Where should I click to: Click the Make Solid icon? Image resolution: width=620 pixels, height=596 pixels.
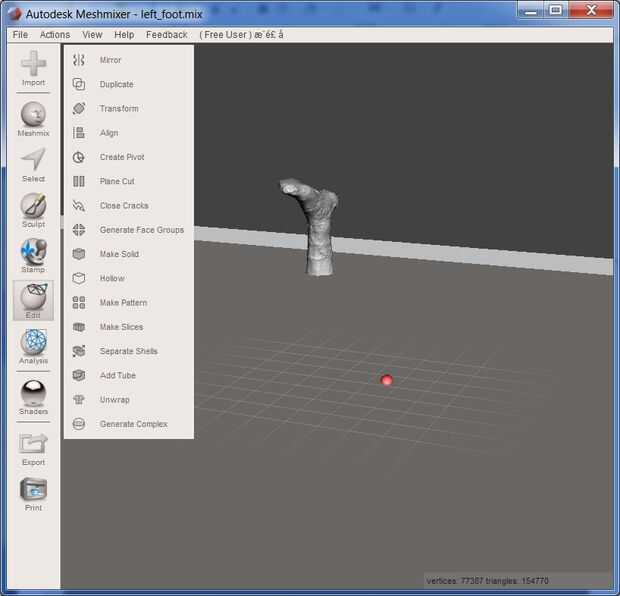79,254
